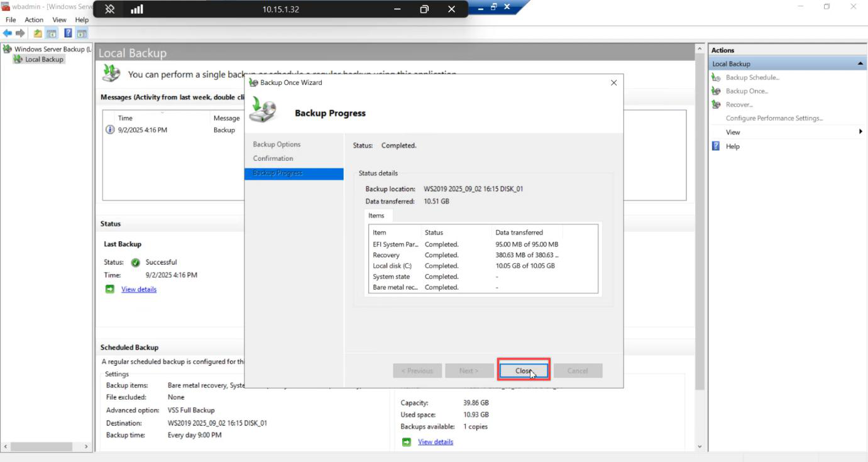Click the wbadmin application icon in the title bar
868x462 pixels.
(x=6, y=6)
